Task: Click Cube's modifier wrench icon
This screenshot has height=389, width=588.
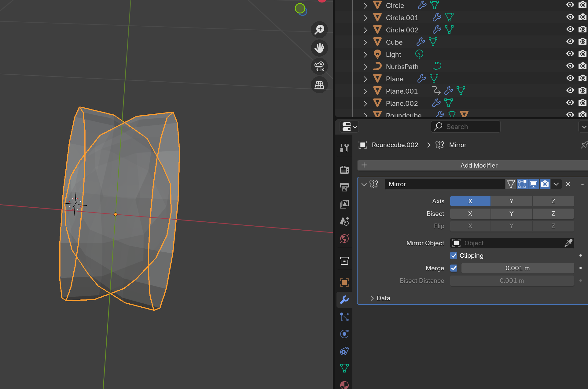Action: [x=421, y=42]
